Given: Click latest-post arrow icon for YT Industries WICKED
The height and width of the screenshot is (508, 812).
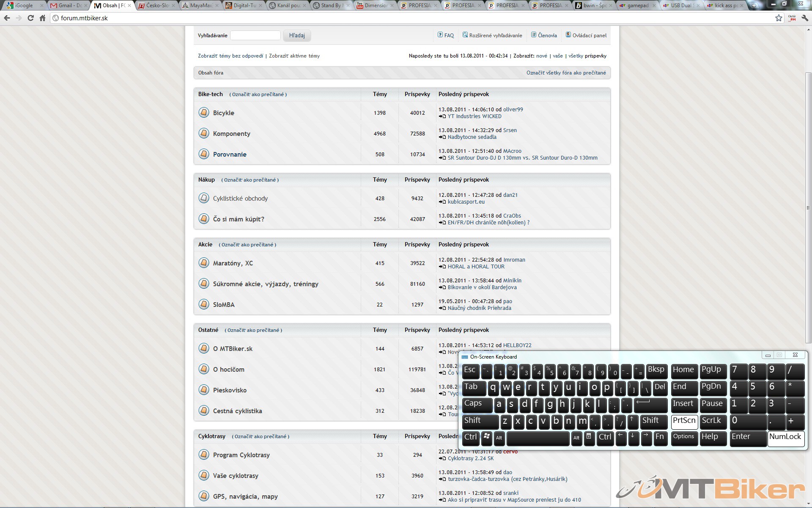Looking at the screenshot, I should pos(442,116).
